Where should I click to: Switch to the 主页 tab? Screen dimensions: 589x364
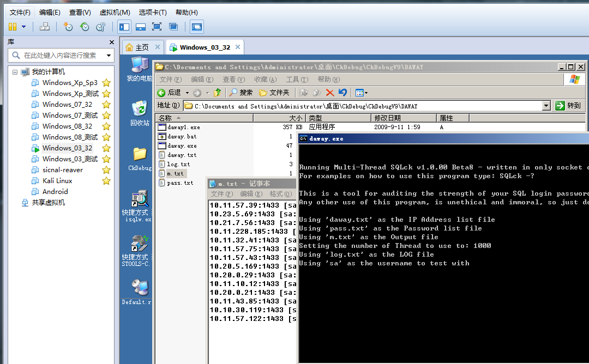142,47
